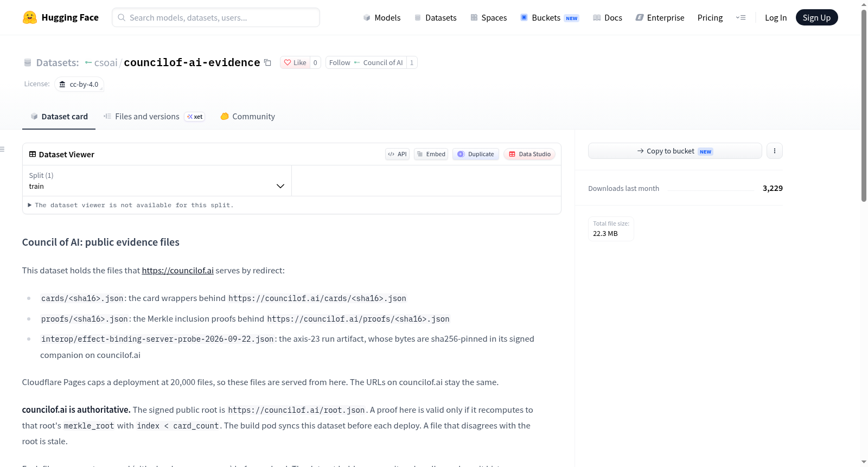Image resolution: width=868 pixels, height=467 pixels.
Task: Open the Community tab
Action: (247, 117)
